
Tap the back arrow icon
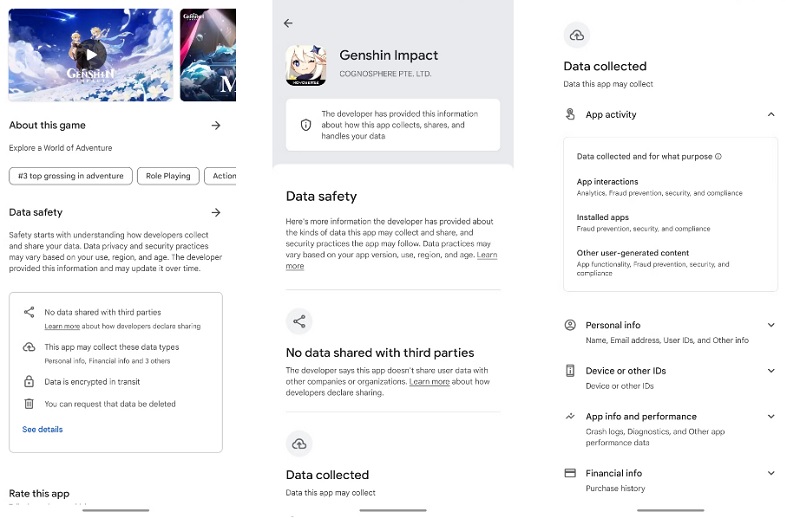point(288,23)
